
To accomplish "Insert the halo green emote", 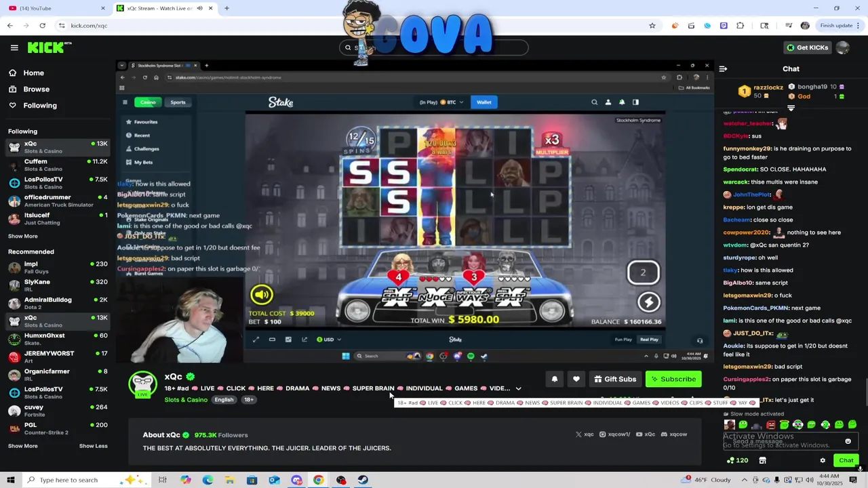I will point(785,425).
